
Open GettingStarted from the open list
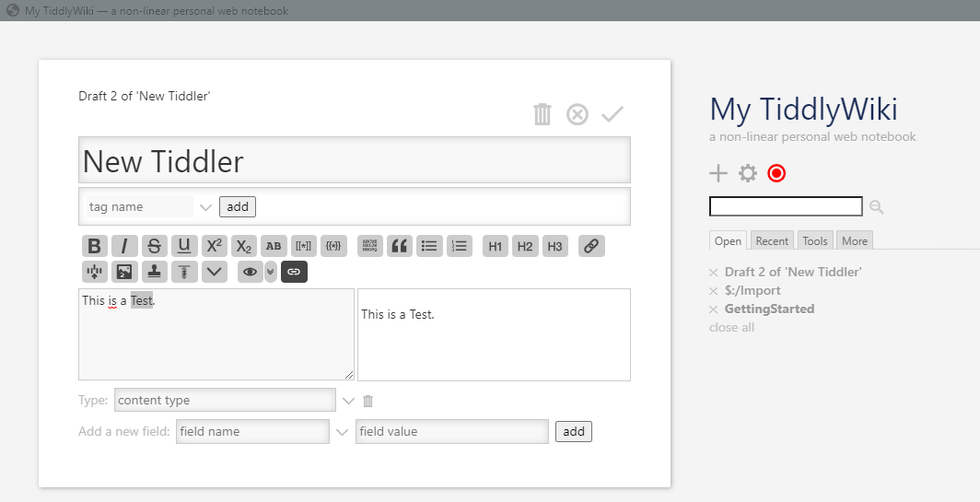(769, 309)
